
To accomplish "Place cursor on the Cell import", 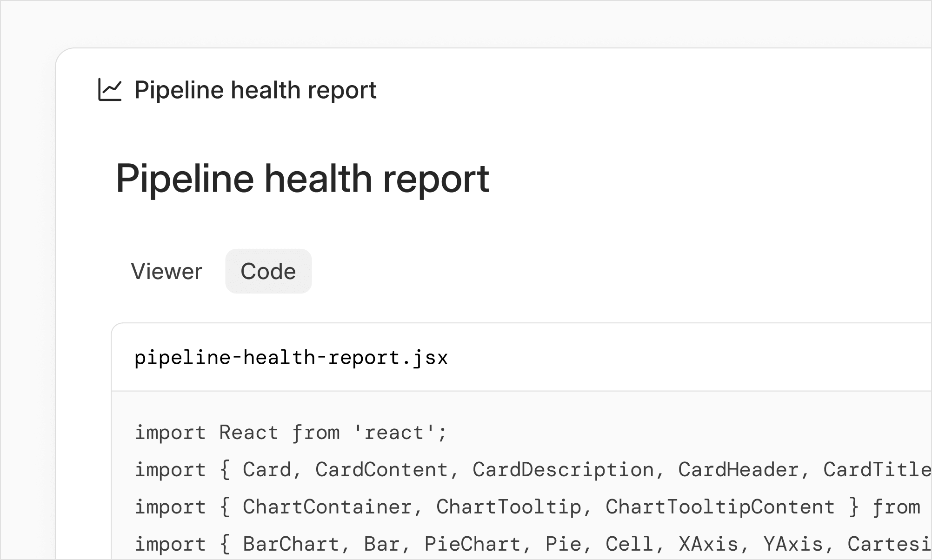I will [x=629, y=544].
